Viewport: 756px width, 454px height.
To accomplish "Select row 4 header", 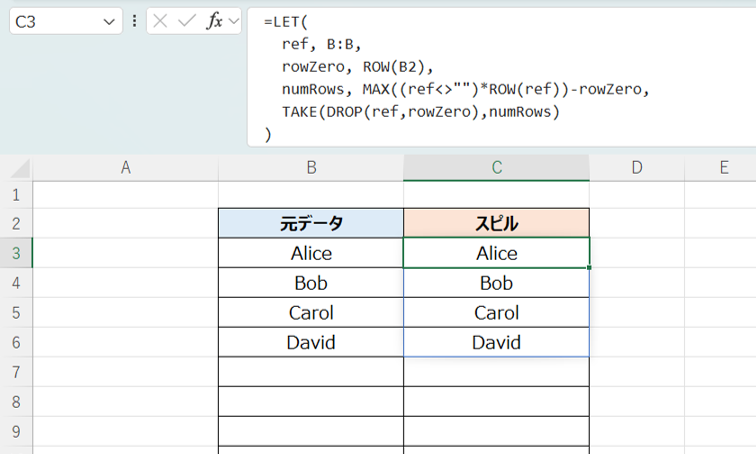I will [16, 283].
